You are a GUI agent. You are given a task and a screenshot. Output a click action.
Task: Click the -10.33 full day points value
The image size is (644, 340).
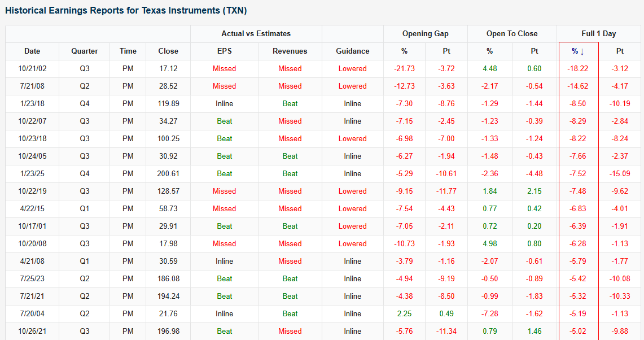[x=620, y=296]
